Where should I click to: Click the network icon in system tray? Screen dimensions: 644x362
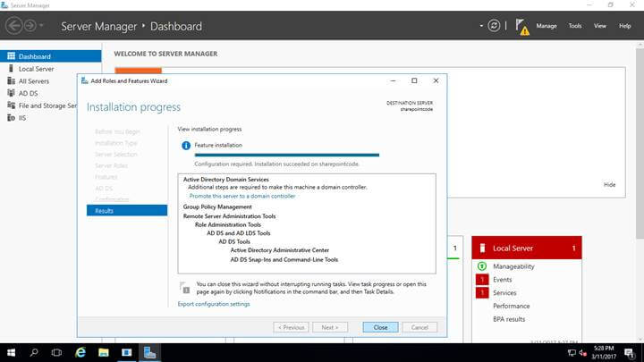572,352
